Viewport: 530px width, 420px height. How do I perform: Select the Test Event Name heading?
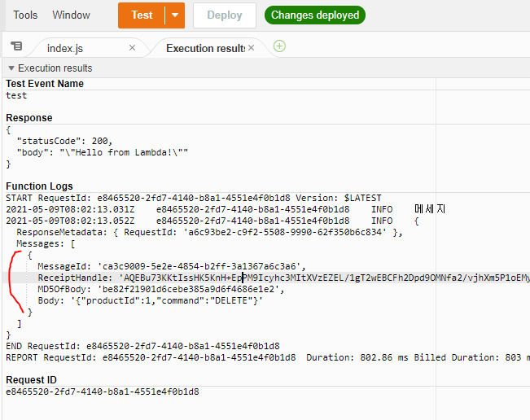coord(45,84)
